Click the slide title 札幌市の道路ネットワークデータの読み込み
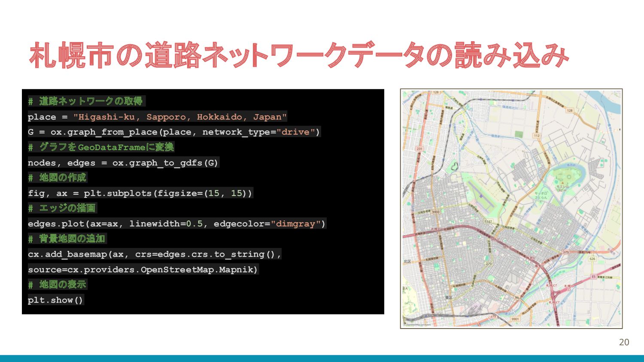Image resolution: width=644 pixels, height=362 pixels. (299, 55)
